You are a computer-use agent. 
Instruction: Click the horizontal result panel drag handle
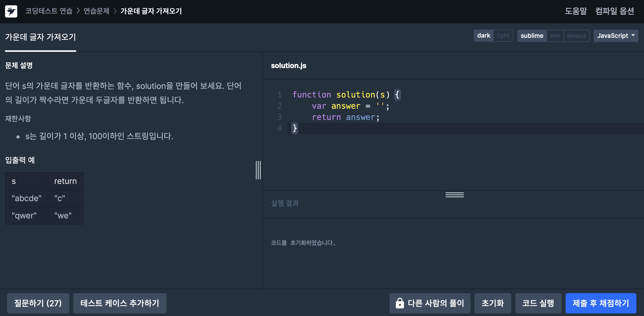point(454,195)
